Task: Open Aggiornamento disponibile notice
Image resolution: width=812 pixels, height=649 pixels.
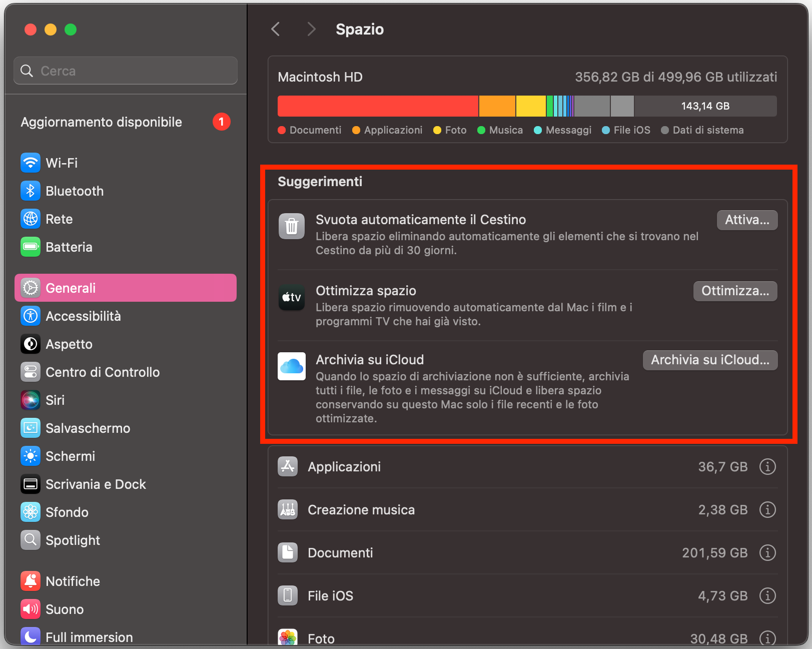Action: click(125, 122)
